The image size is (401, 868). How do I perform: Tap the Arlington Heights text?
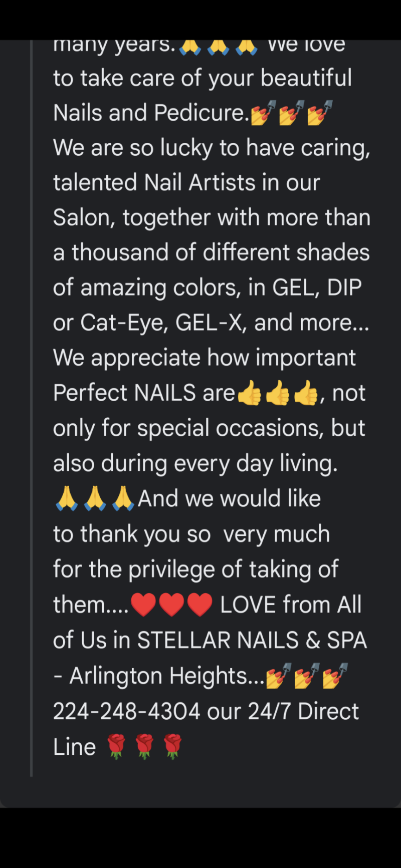[x=158, y=676]
